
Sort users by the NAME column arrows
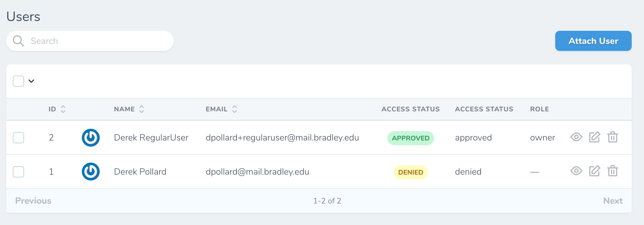(142, 109)
